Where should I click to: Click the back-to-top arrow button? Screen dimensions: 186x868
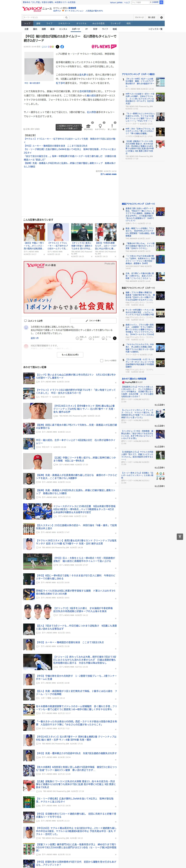180,537
